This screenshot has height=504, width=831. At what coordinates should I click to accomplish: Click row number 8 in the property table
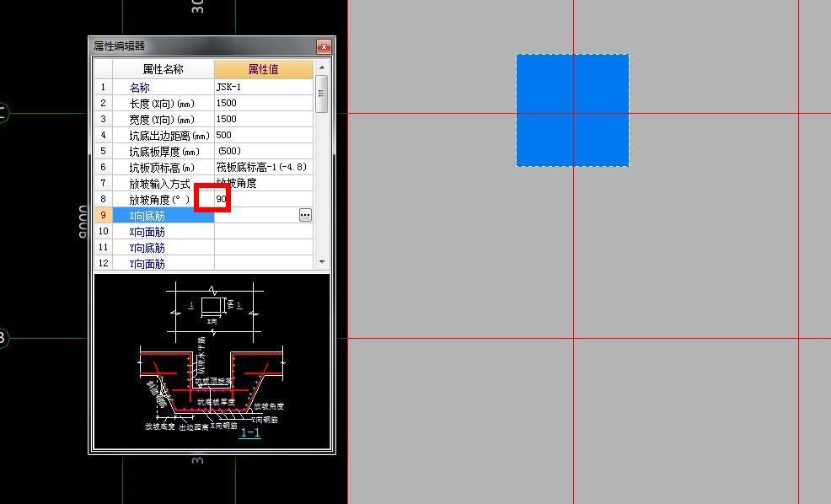point(104,199)
